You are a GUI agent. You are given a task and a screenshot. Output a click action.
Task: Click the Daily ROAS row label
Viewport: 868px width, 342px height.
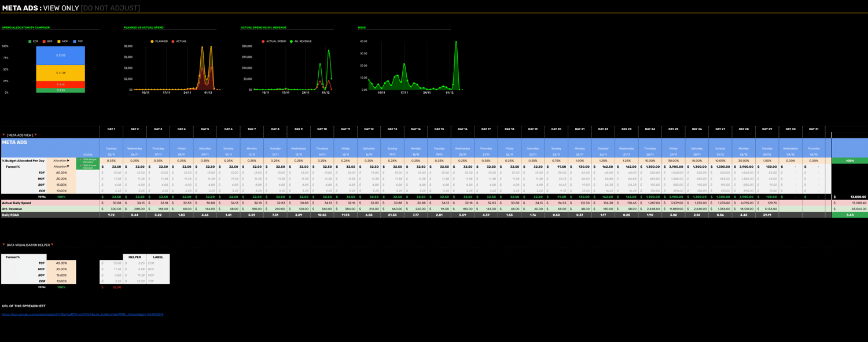point(10,215)
